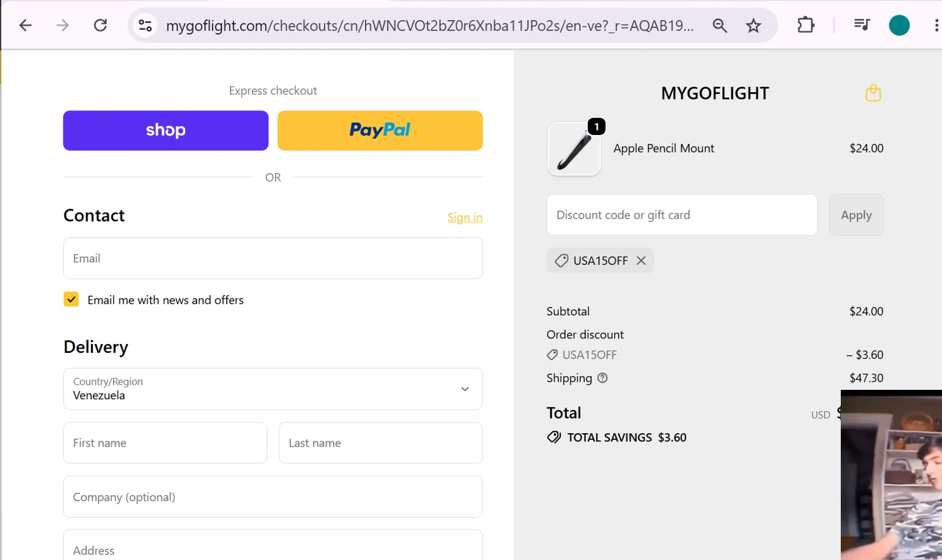Open the browser three-dot menu
942x560 pixels.
click(936, 25)
